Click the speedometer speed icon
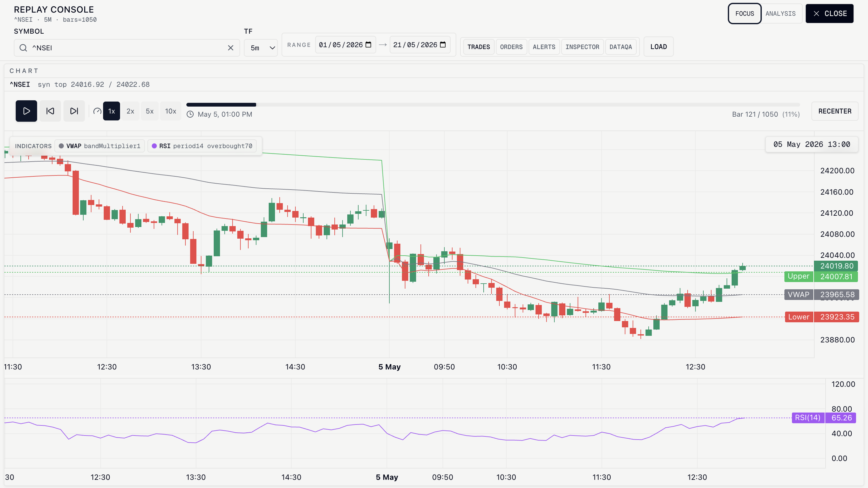868x488 pixels. pyautogui.click(x=97, y=111)
